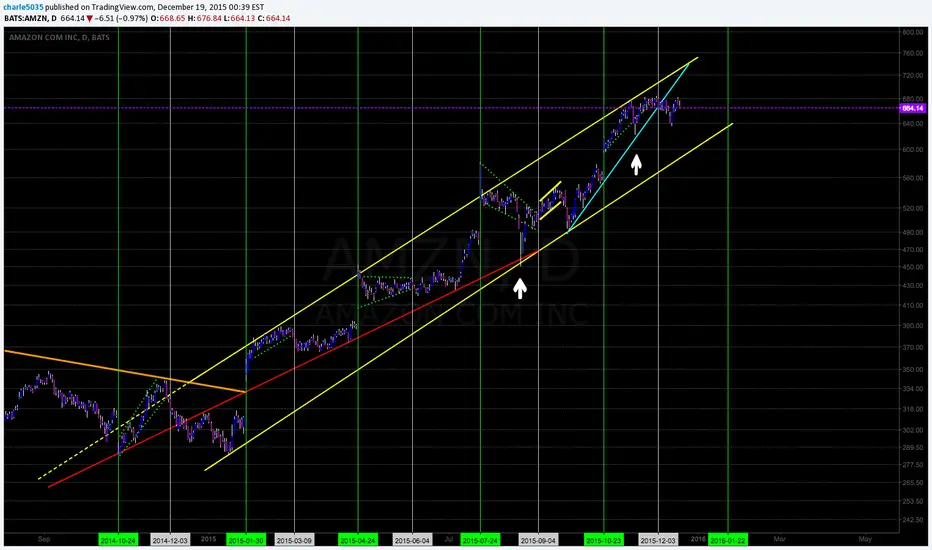Click the 800.00 price axis label

(x=912, y=32)
